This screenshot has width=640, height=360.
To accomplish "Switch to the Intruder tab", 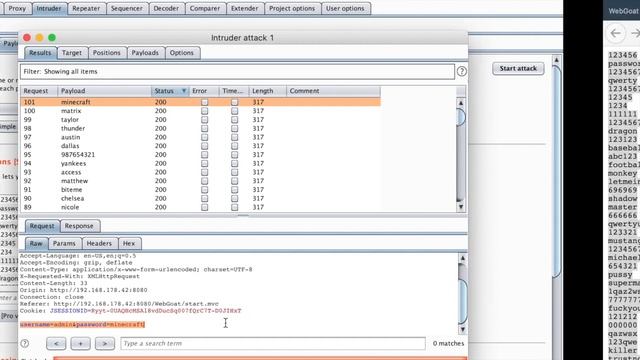I will click(x=49, y=9).
